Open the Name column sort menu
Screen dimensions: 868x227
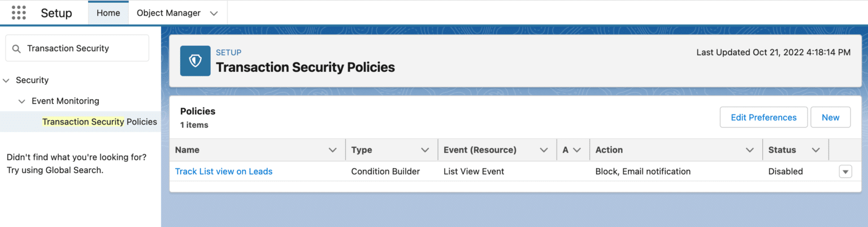333,150
